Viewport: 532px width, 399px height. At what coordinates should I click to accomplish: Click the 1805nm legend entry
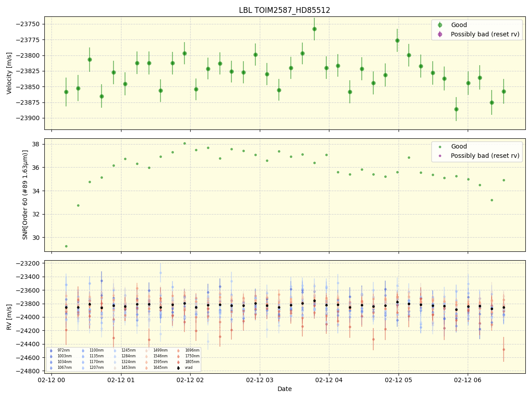(187, 362)
